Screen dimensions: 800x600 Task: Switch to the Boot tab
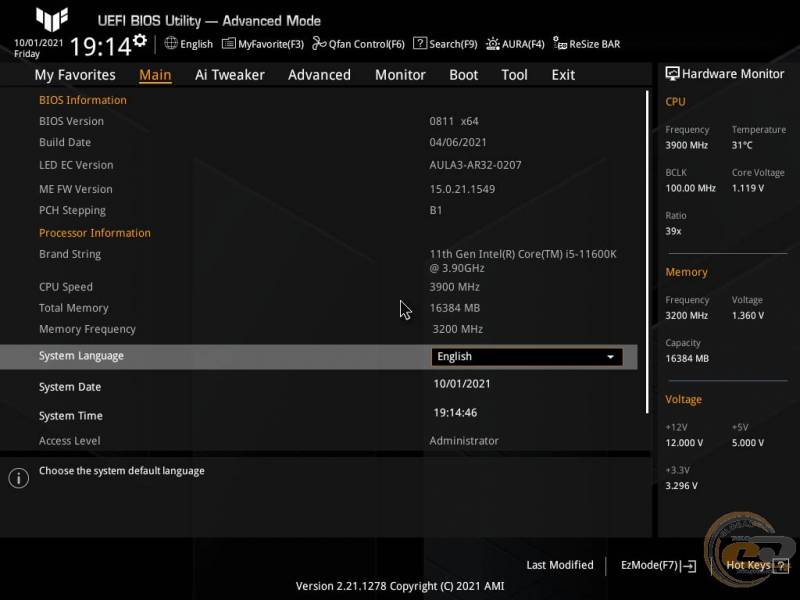(x=463, y=75)
